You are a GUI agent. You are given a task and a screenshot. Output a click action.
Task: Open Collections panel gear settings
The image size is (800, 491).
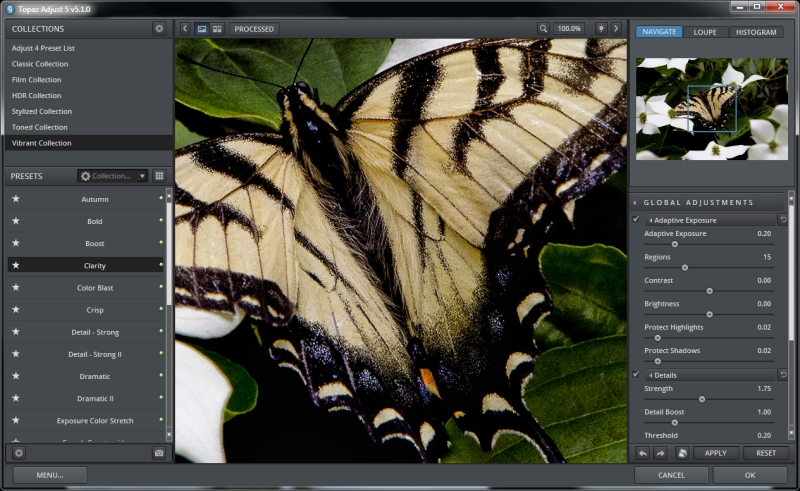[x=159, y=29]
